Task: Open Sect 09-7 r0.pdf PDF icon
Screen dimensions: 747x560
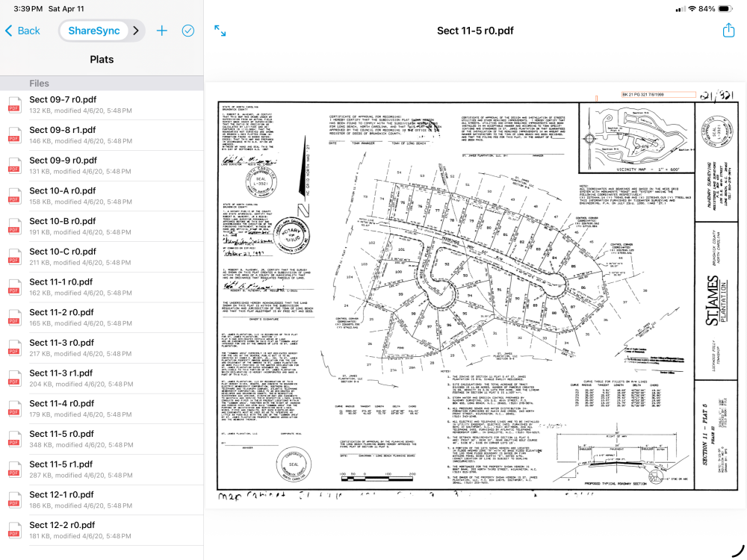Action: coord(14,105)
